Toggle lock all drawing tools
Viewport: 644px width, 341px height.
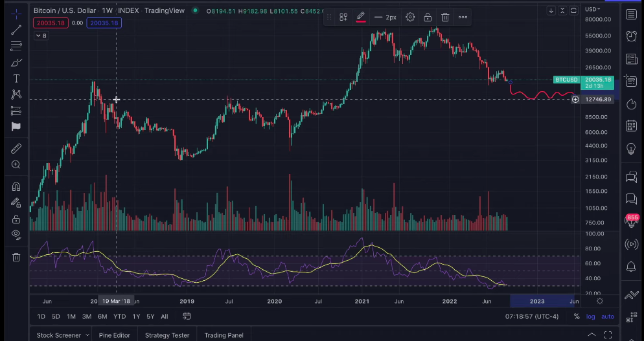coord(16,219)
